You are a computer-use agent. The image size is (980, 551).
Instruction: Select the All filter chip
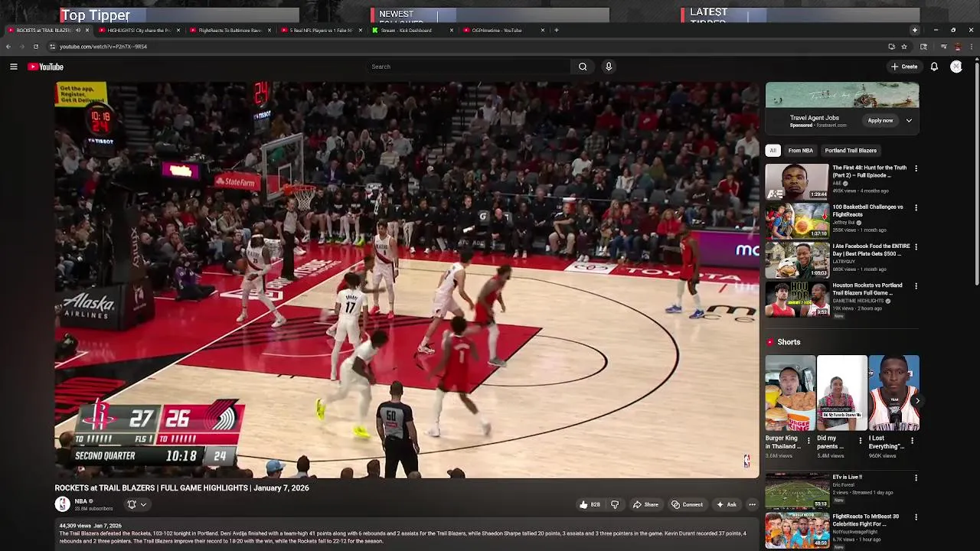coord(773,151)
